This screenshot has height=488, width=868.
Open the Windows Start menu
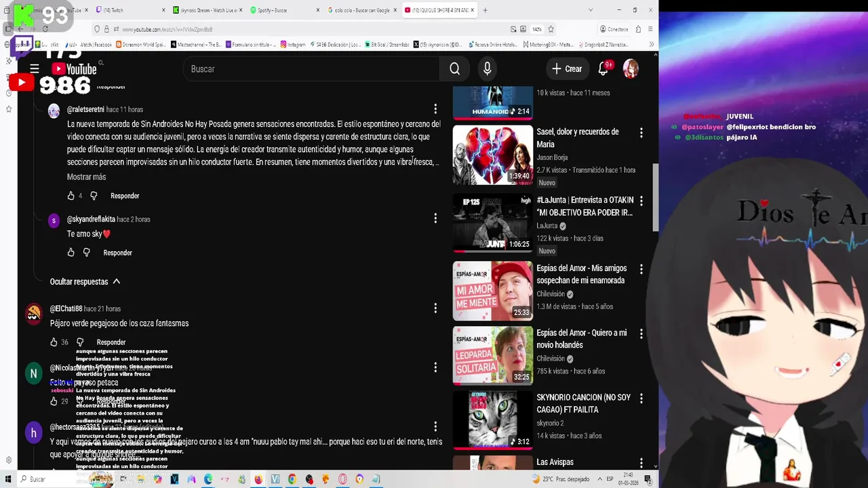pos(9,479)
